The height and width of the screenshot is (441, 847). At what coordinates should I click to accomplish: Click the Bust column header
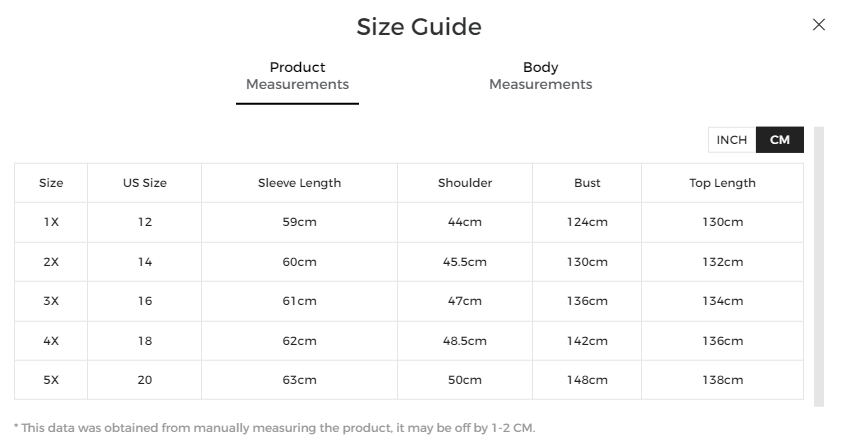tap(587, 183)
